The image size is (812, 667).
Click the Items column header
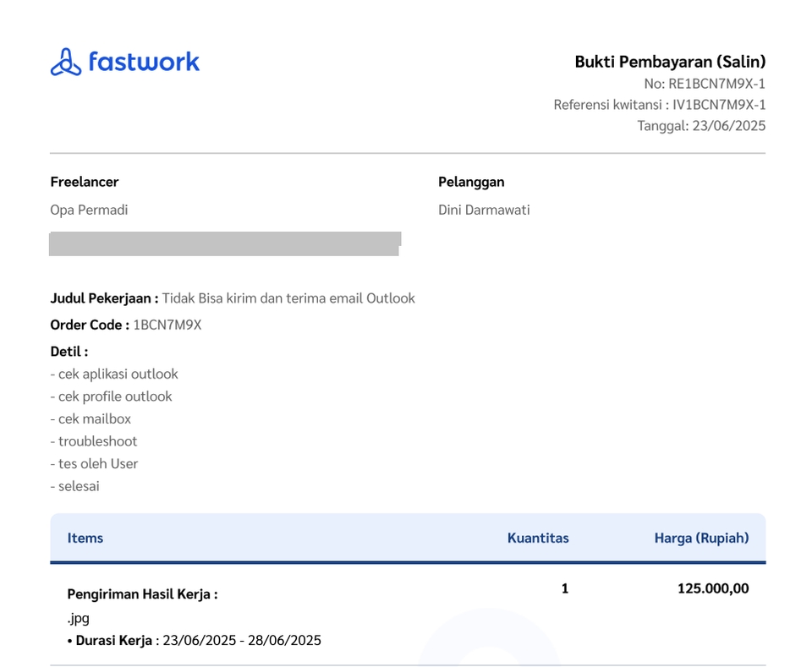point(85,538)
